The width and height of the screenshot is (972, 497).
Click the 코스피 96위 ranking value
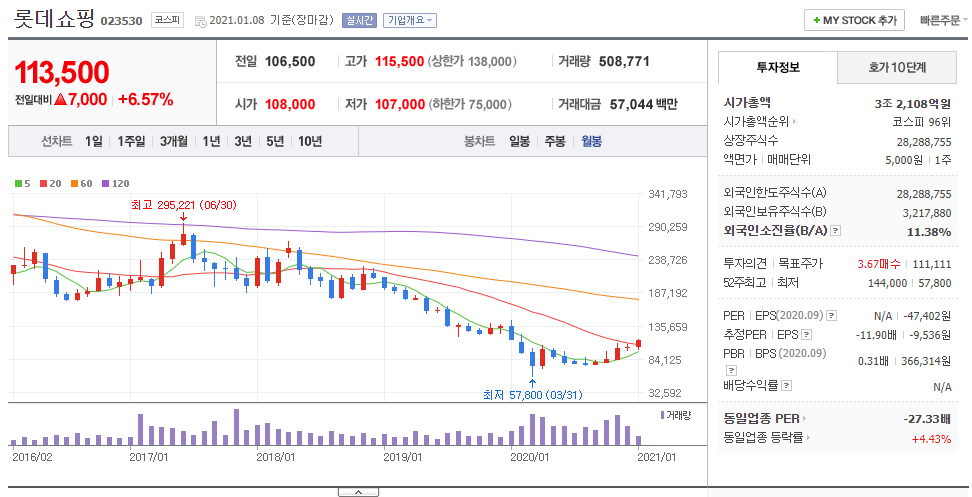[922, 122]
